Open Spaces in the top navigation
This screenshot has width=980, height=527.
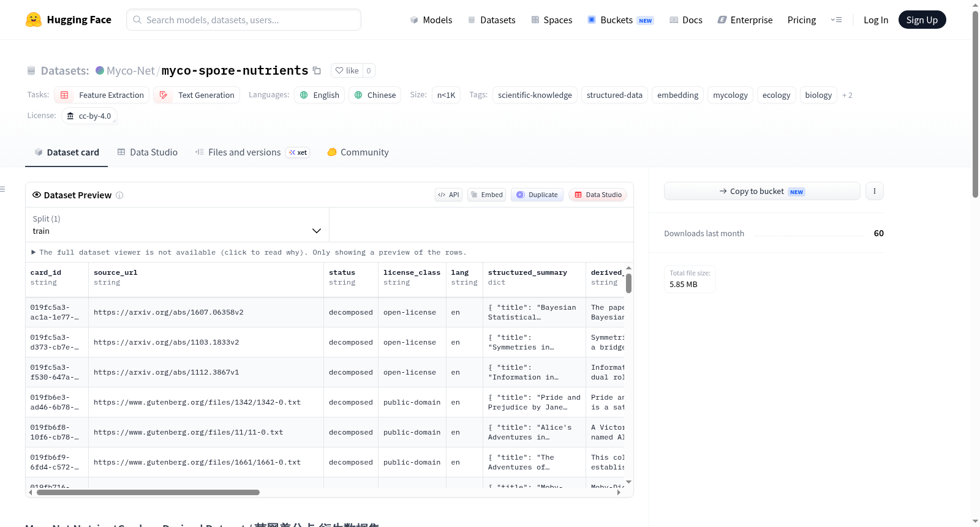[x=551, y=20]
